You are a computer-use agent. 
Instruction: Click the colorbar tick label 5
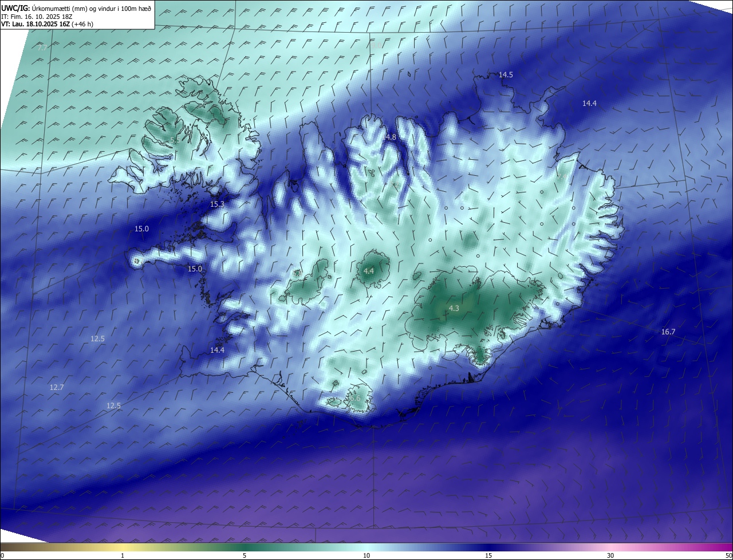click(245, 555)
